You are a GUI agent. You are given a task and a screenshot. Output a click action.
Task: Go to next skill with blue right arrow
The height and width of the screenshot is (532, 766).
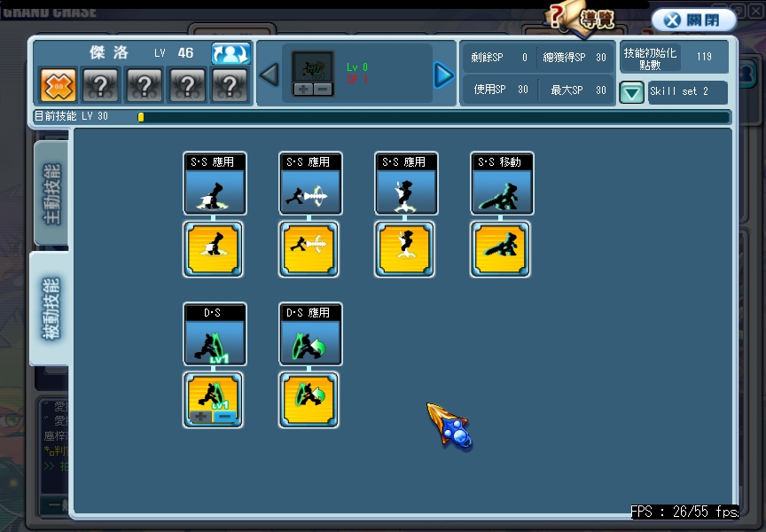(443, 75)
